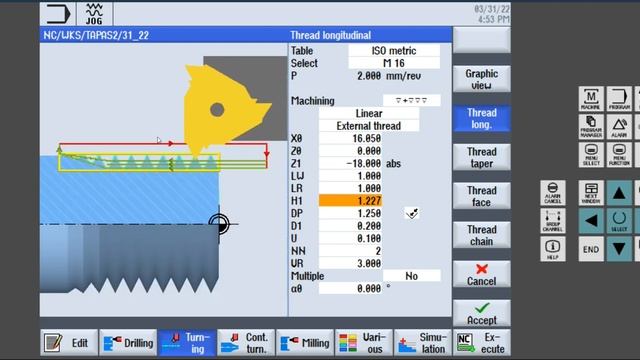Viewport: 640px width, 360px height.
Task: Click the X0 field 16.050
Action: [x=350, y=138]
